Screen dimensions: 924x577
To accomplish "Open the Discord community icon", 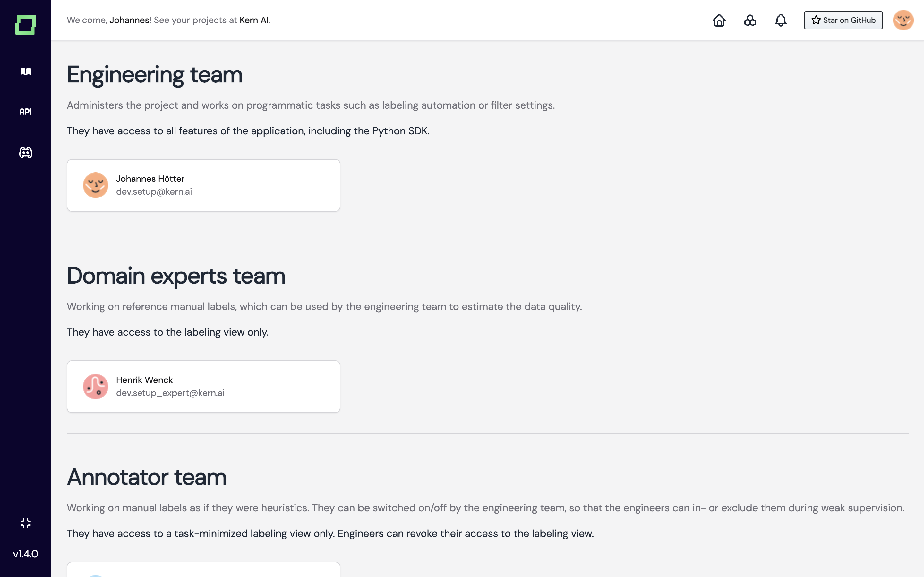I will coord(26,153).
